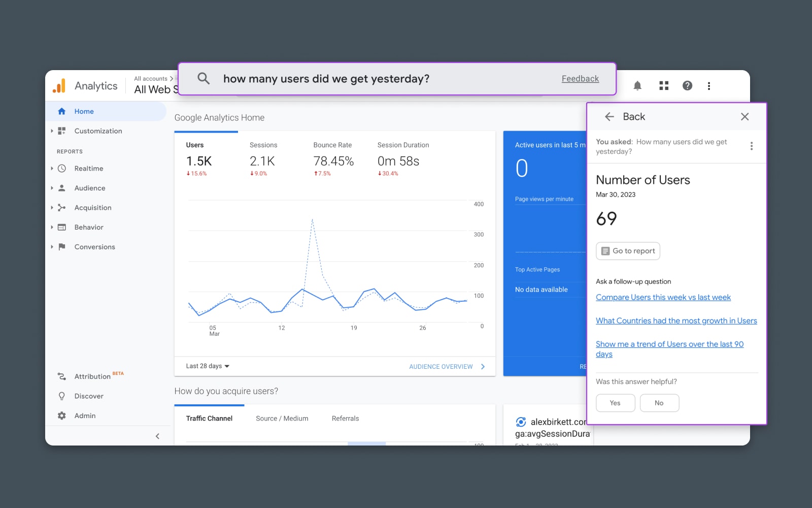The image size is (812, 508).
Task: Select the Users metric tab
Action: (x=206, y=159)
